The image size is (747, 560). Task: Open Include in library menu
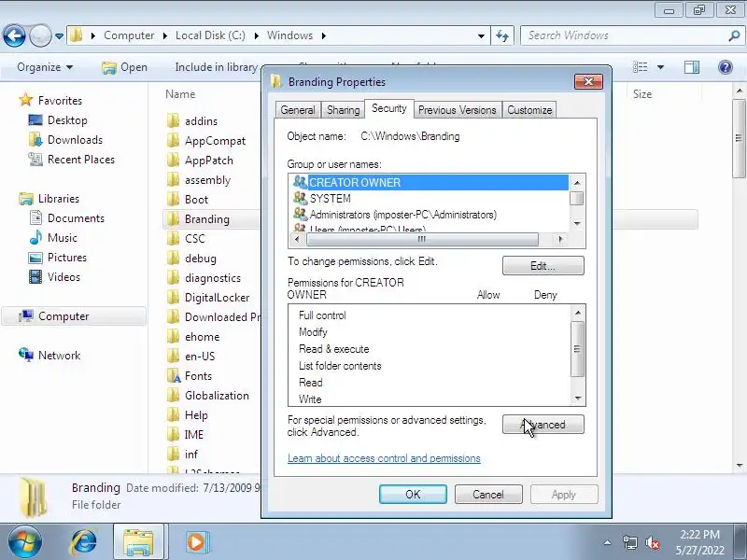216,67
